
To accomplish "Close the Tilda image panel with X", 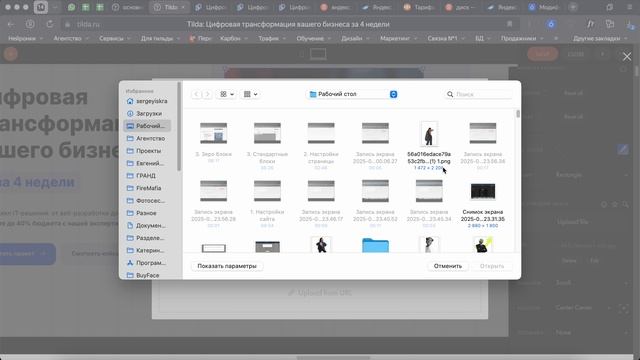I will 627,57.
